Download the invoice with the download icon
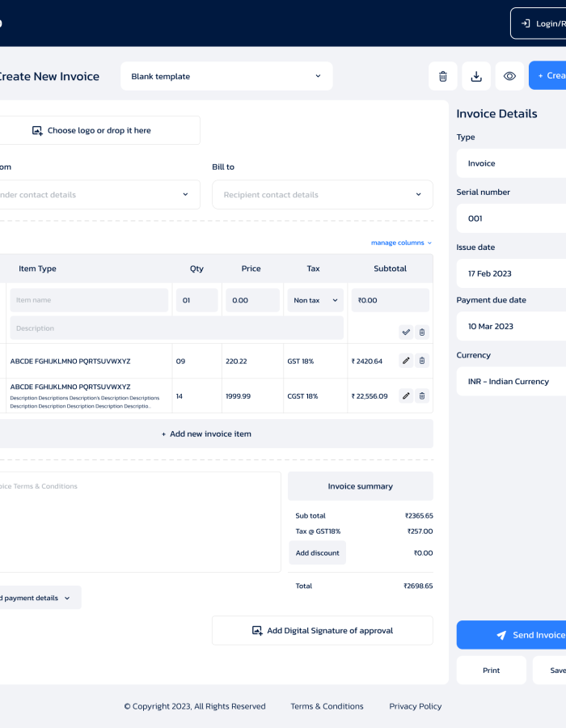The width and height of the screenshot is (566, 728). coord(476,75)
